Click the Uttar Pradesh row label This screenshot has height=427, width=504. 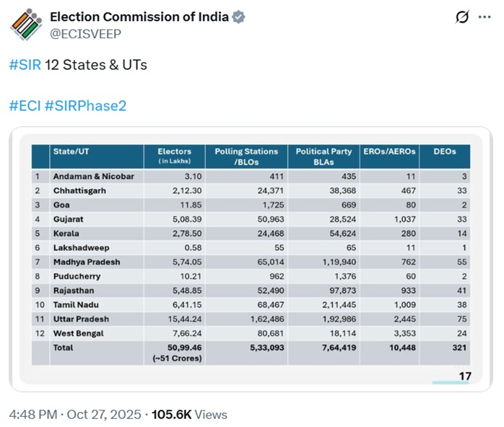81,319
